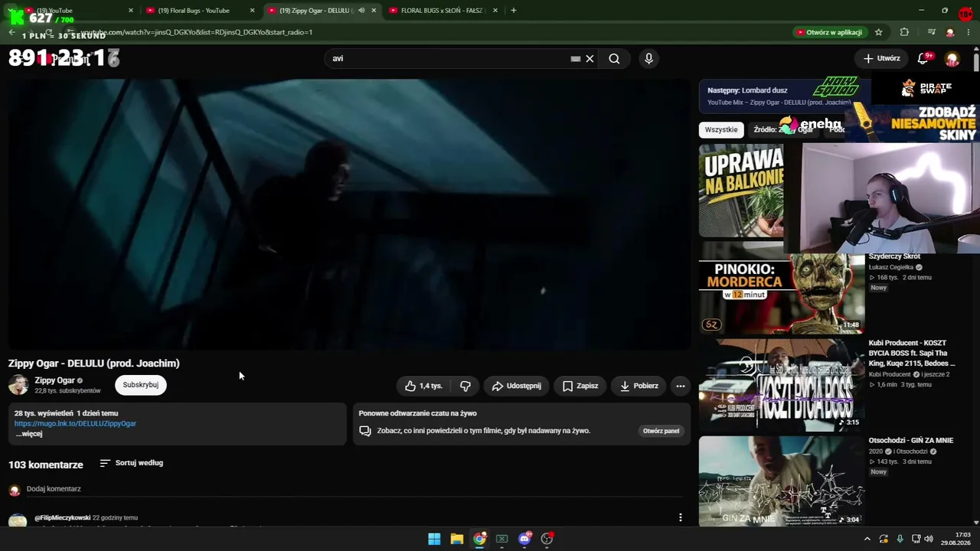The height and width of the screenshot is (551, 980).
Task: Open Zippy Ogar channel name link
Action: point(54,380)
